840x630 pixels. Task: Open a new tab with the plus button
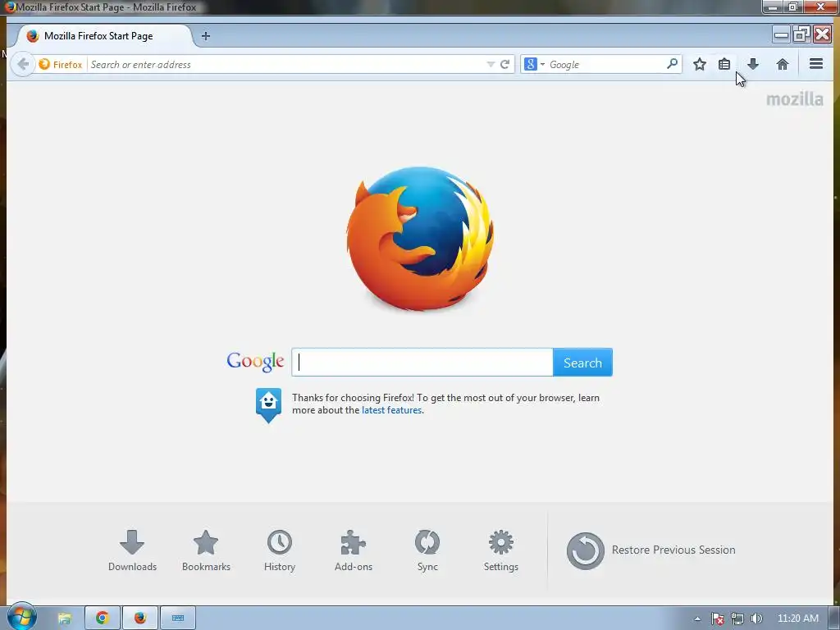click(206, 36)
